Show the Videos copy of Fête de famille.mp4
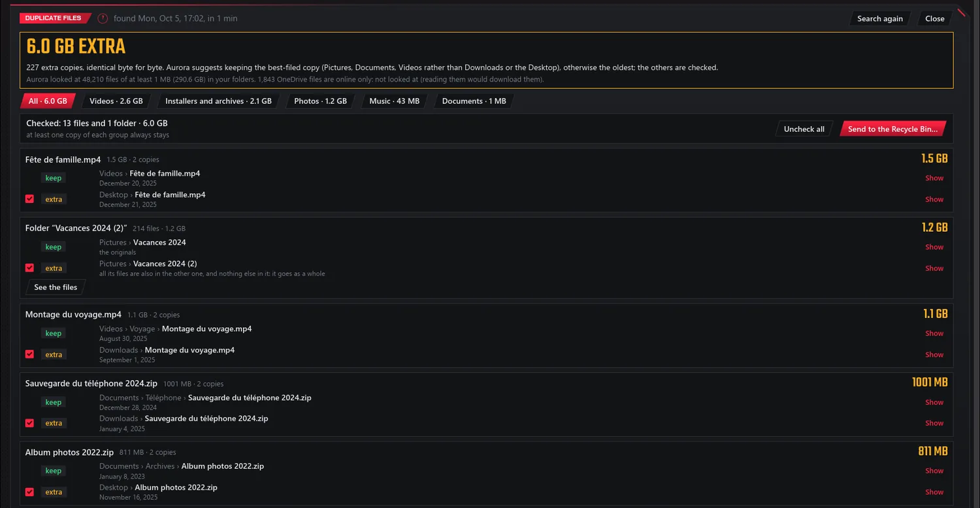Screen dimensions: 980x508 pyautogui.click(x=934, y=178)
